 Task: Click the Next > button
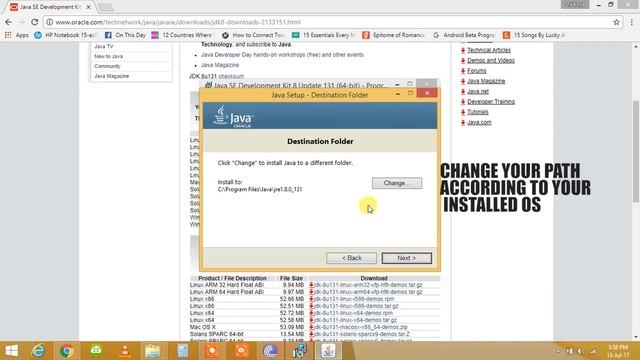407,258
